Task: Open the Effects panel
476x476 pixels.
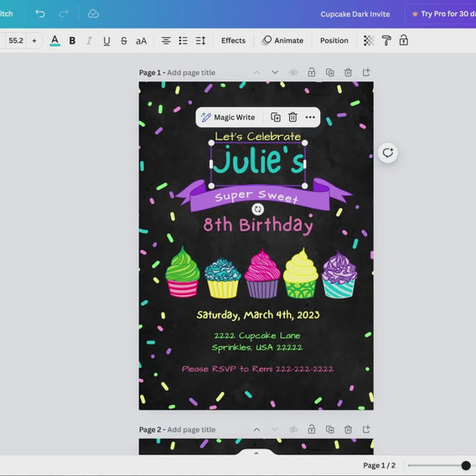Action: pyautogui.click(x=233, y=41)
